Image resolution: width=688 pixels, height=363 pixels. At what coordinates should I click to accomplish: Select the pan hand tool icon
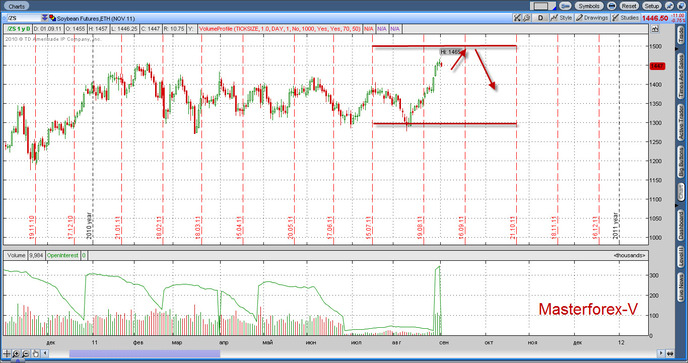[36, 353]
